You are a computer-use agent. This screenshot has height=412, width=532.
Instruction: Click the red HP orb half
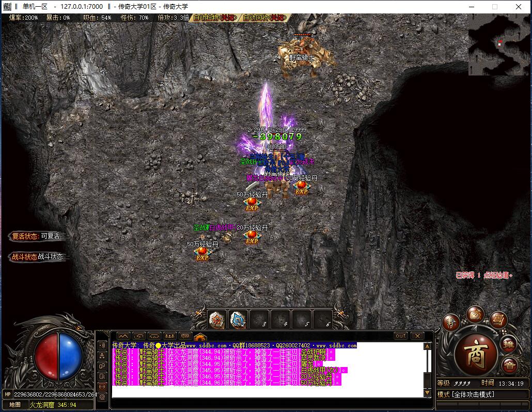tap(46, 355)
